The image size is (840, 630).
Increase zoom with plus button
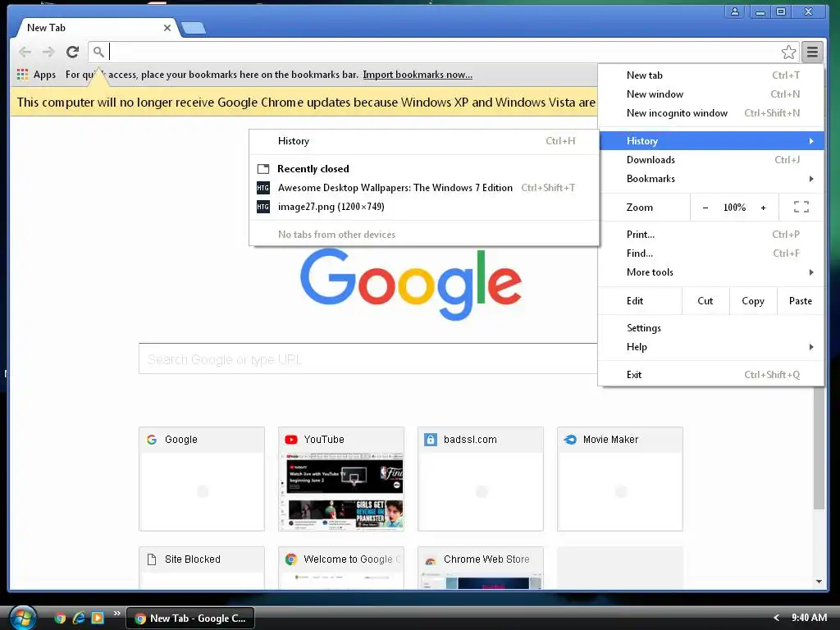click(763, 208)
